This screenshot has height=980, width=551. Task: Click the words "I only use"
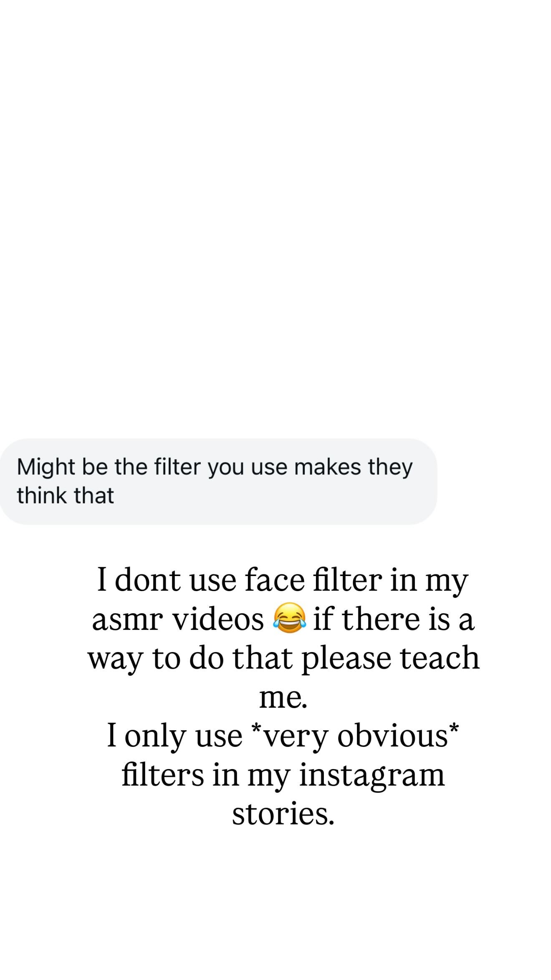[175, 736]
